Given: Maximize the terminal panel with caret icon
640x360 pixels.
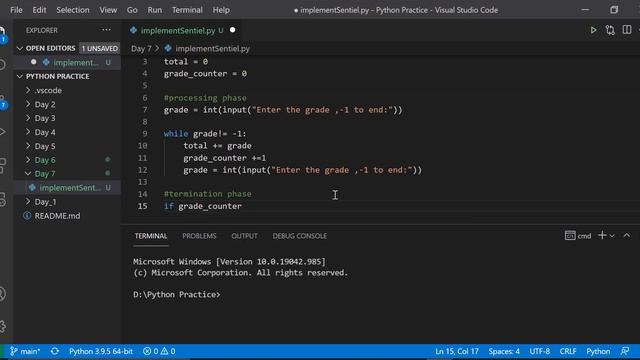Looking at the screenshot, I should [x=627, y=236].
